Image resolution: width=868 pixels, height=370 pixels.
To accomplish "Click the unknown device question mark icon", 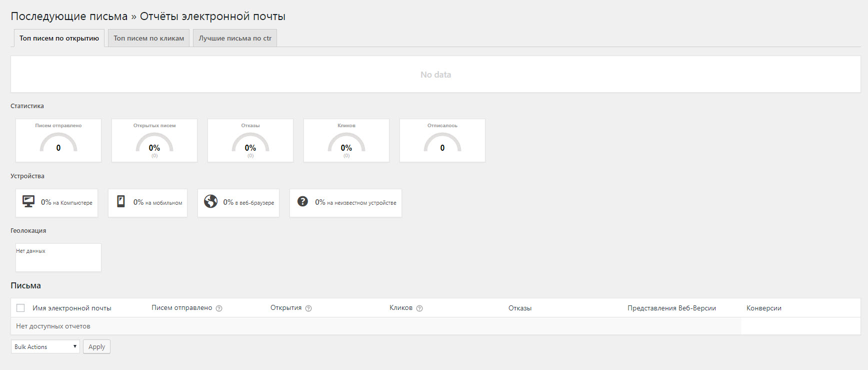I will click(x=302, y=201).
